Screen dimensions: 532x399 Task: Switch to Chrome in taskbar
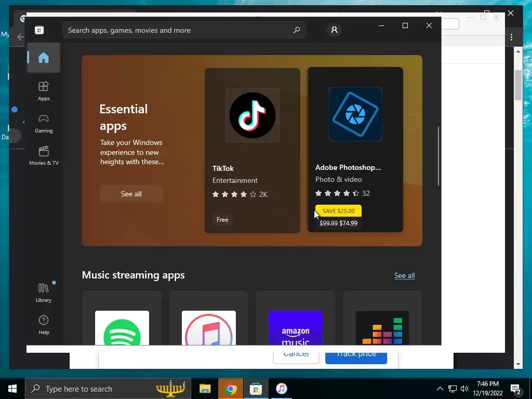(230, 389)
